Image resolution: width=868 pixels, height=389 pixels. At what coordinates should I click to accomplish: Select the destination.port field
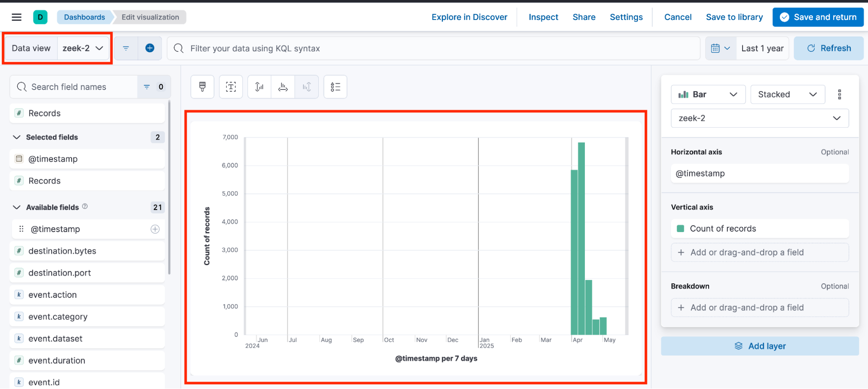(87, 273)
